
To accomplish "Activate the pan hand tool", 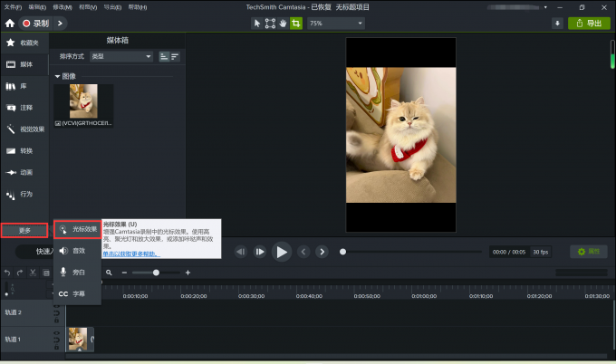I will click(x=283, y=23).
